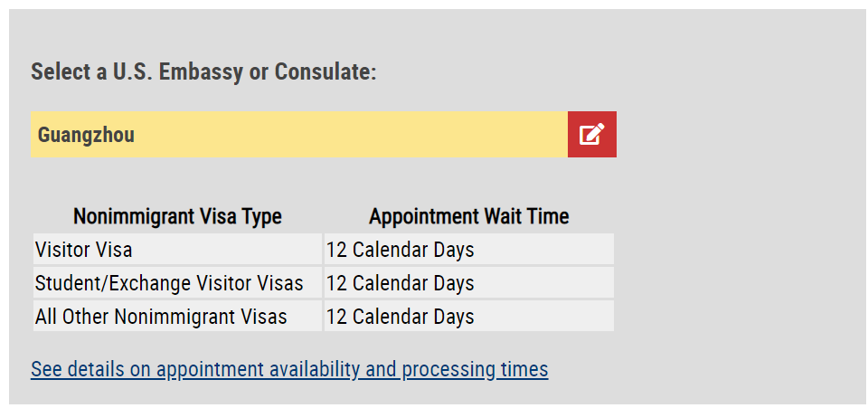Click the Visitor Visa row label
This screenshot has height=408, width=868.
pos(83,250)
